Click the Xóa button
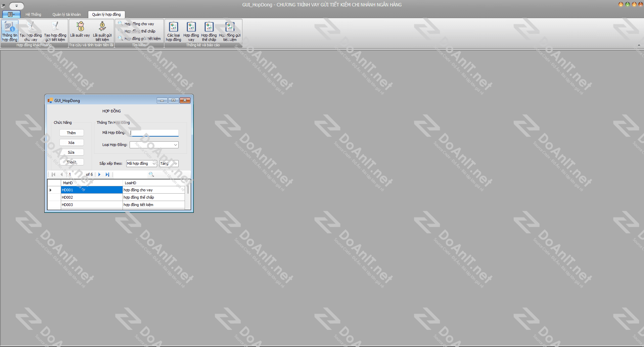Viewport: 644px width, 347px height. (x=72, y=143)
